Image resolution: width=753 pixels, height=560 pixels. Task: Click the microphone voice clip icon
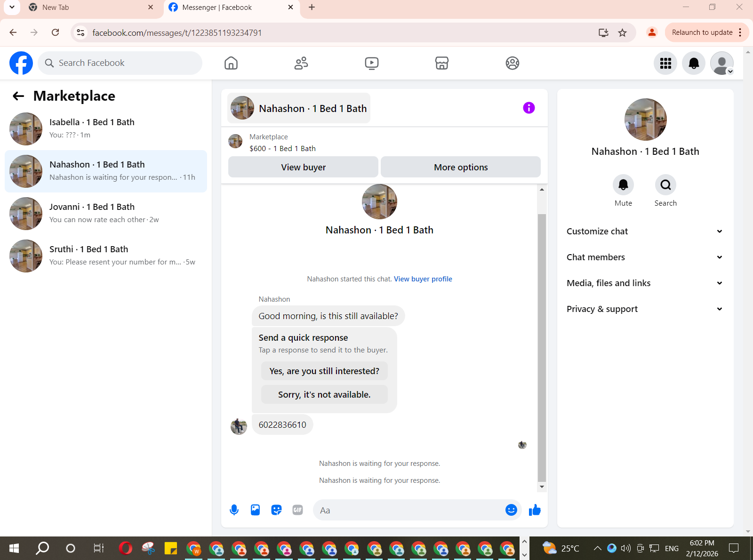pos(234,510)
